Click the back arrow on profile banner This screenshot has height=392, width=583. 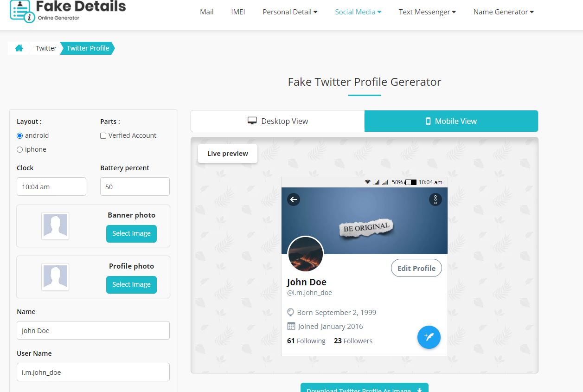pyautogui.click(x=294, y=199)
